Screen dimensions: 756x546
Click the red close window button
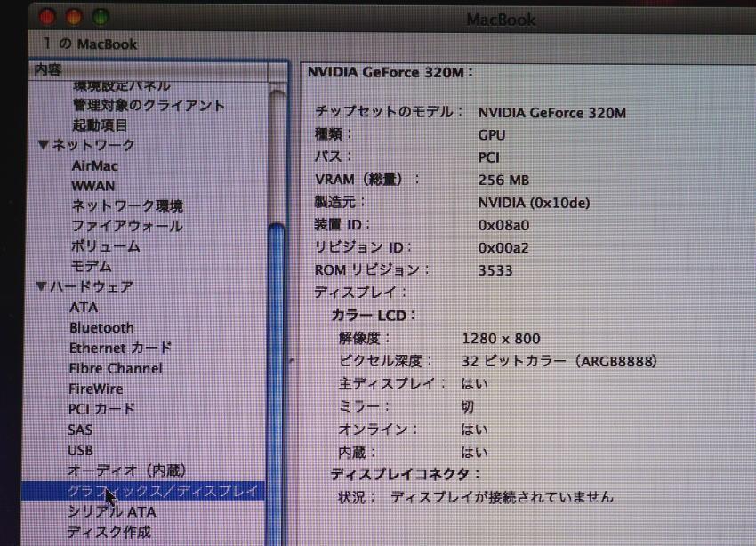pyautogui.click(x=47, y=18)
